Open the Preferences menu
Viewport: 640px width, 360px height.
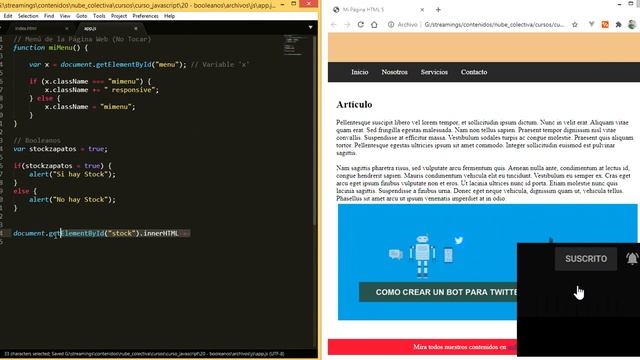pyautogui.click(x=145, y=16)
